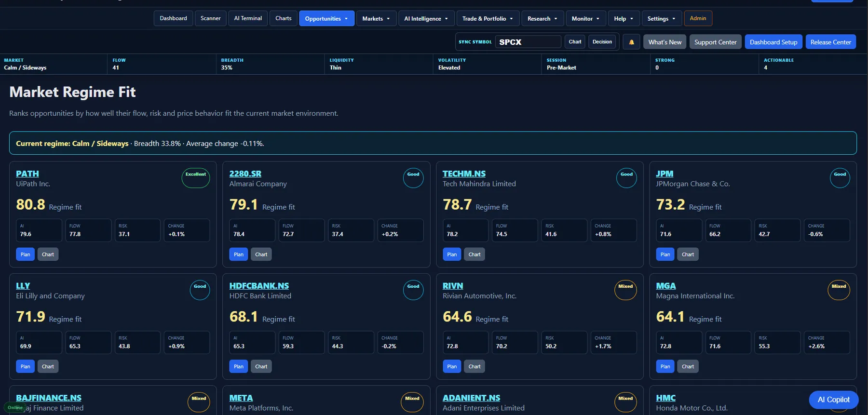
Task: Click Chart on the Tech Mahindra card
Action: (x=475, y=254)
